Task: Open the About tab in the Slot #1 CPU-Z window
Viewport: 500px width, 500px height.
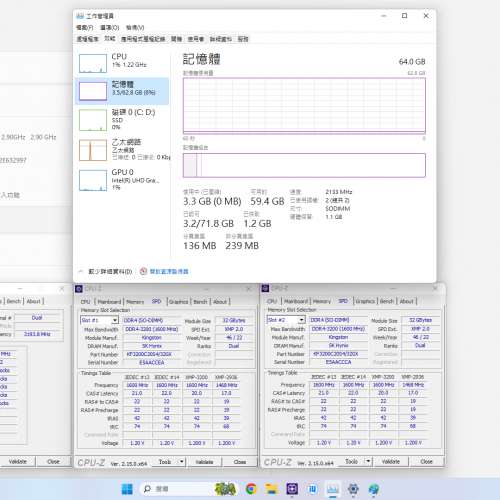Action: pos(220,302)
